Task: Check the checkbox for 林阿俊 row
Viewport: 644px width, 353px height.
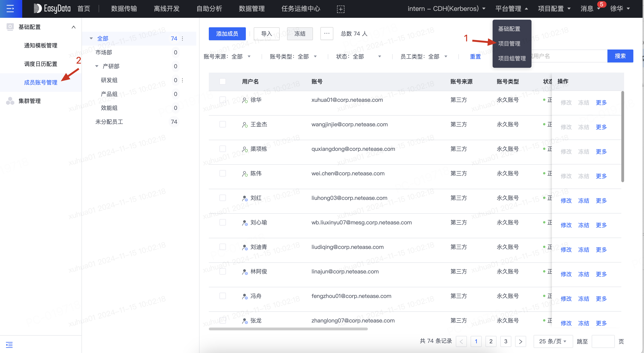Action: pos(222,271)
